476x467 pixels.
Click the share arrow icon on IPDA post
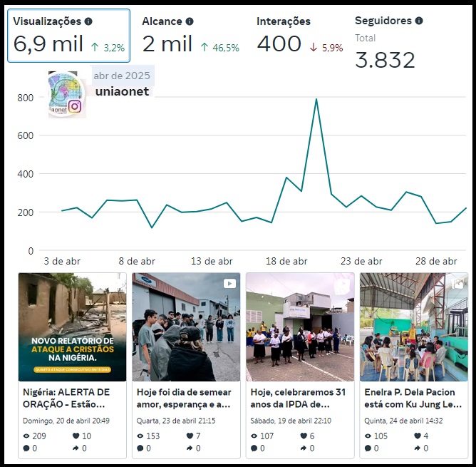tap(304, 448)
